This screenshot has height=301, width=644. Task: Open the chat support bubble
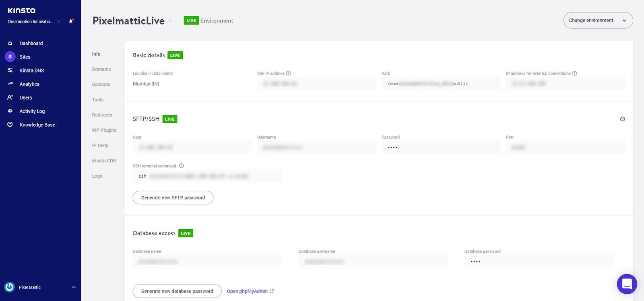[x=627, y=284]
